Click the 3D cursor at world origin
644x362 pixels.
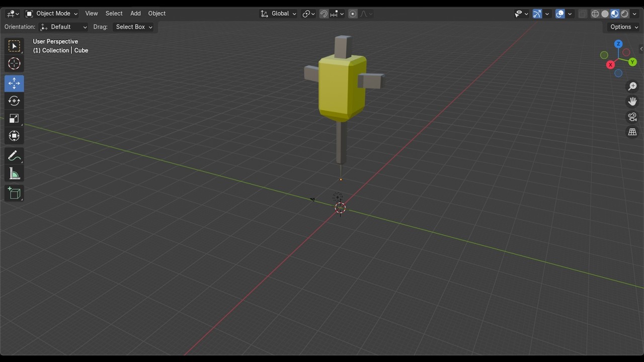pyautogui.click(x=340, y=208)
